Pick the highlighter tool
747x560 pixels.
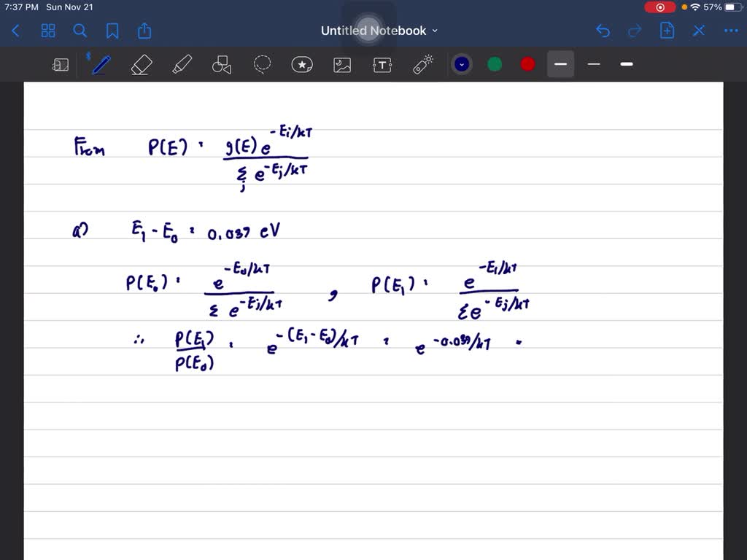181,64
